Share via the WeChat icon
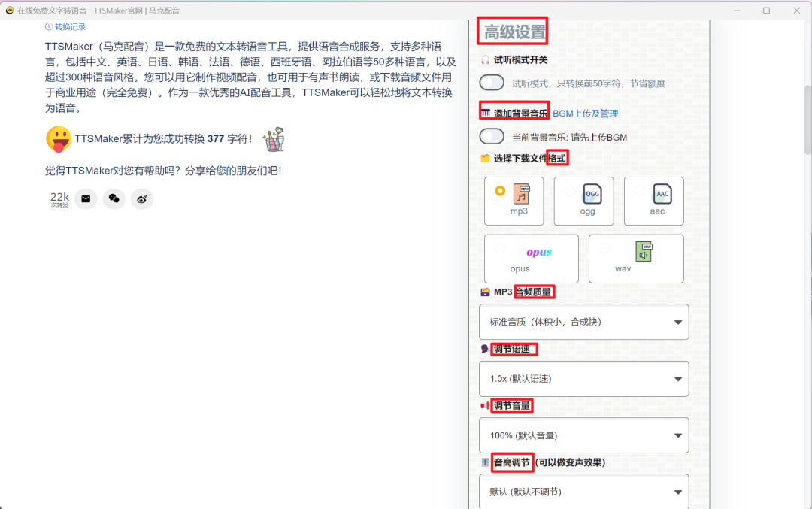This screenshot has width=812, height=509. 114,198
